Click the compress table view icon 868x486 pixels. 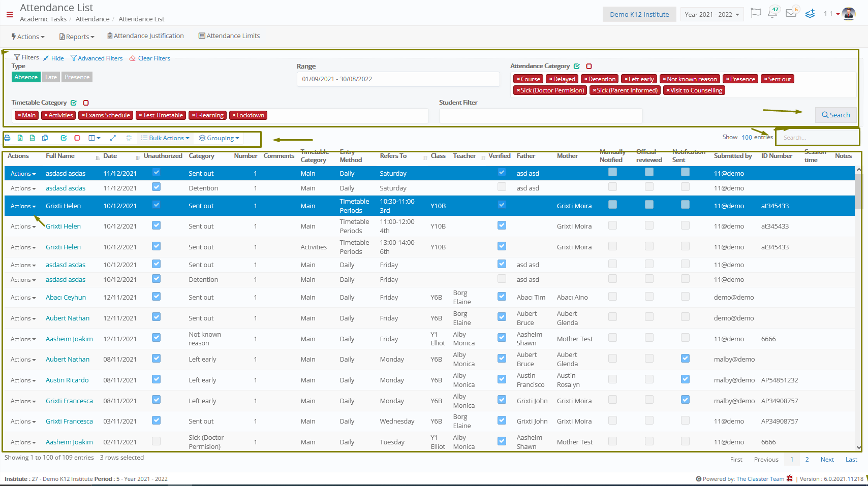point(129,138)
